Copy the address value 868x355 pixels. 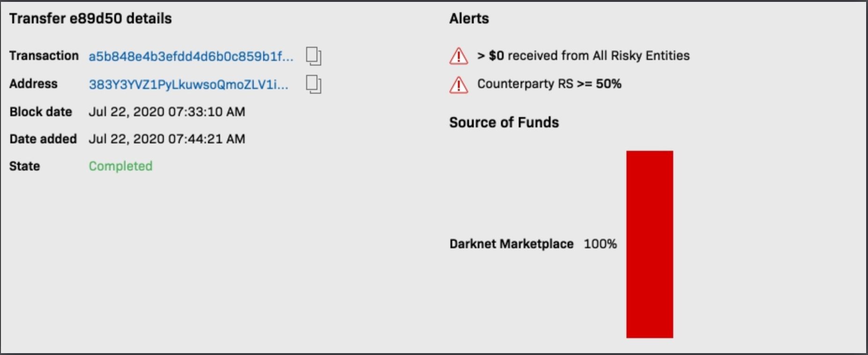313,84
